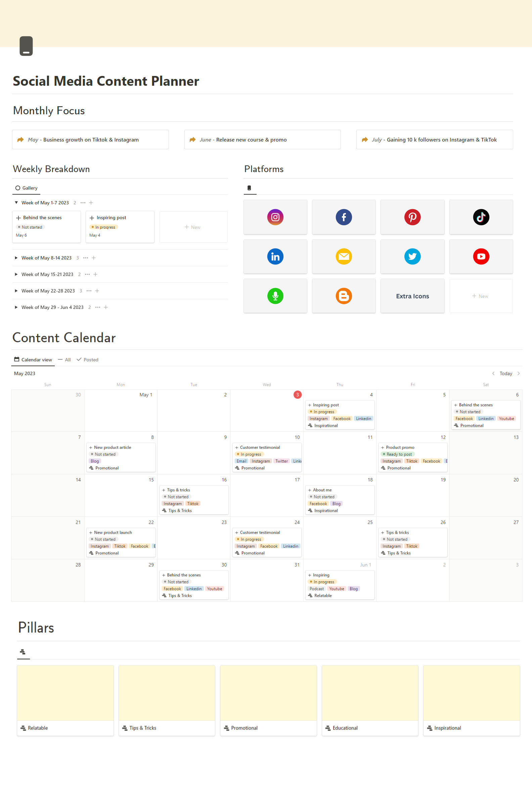Screen dimensions: 532x794
Task: Open July Gaining 10 k followers callout
Action: pos(434,139)
